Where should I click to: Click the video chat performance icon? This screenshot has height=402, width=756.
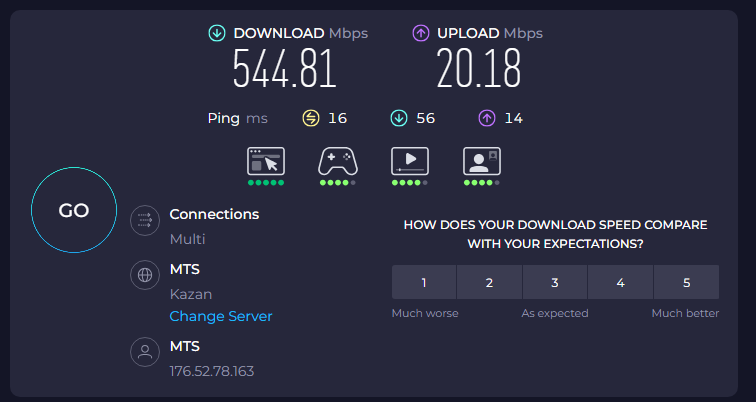coord(482,161)
